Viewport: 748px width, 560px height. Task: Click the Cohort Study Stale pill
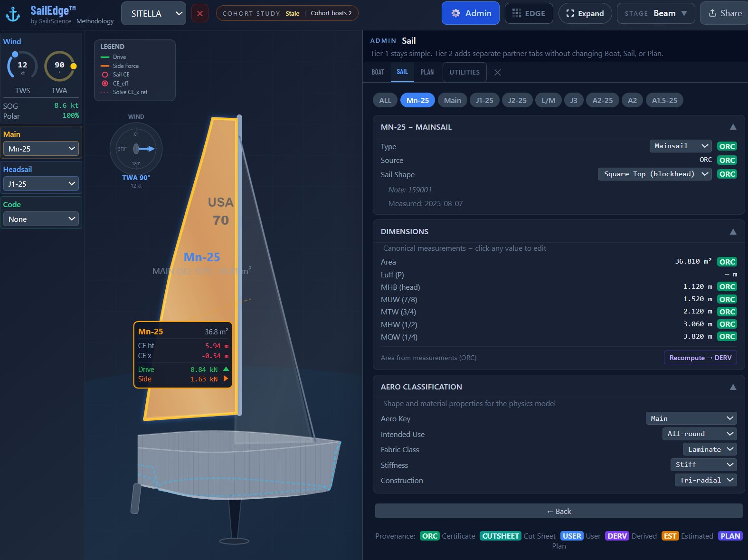coord(287,13)
